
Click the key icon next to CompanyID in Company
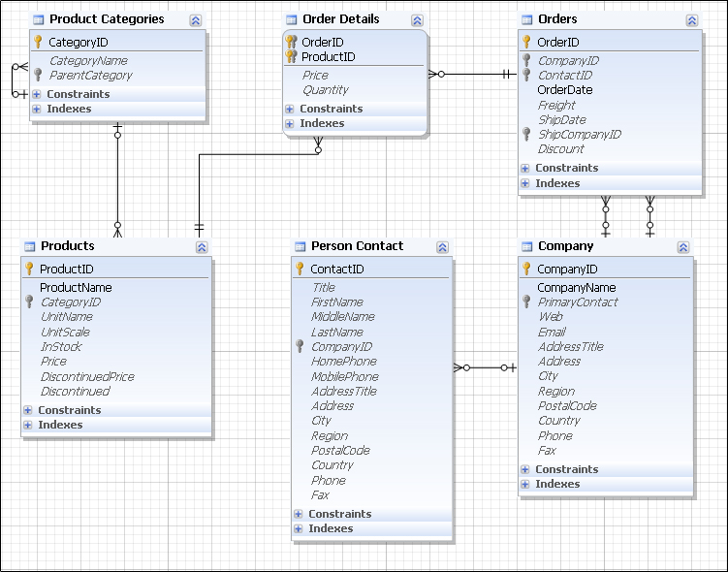pyautogui.click(x=526, y=269)
